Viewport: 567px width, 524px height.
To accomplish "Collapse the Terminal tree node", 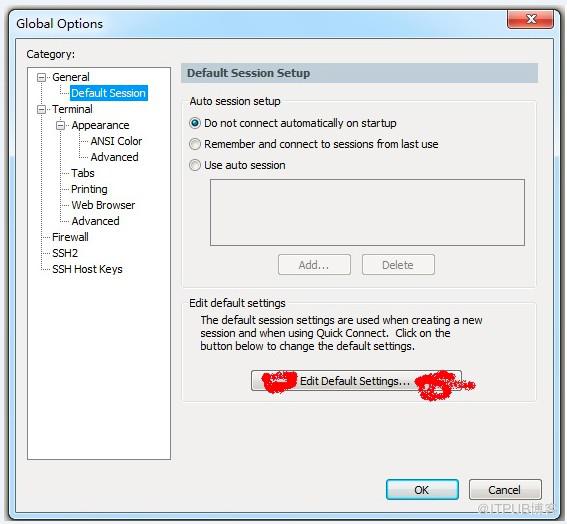I will tap(42, 109).
